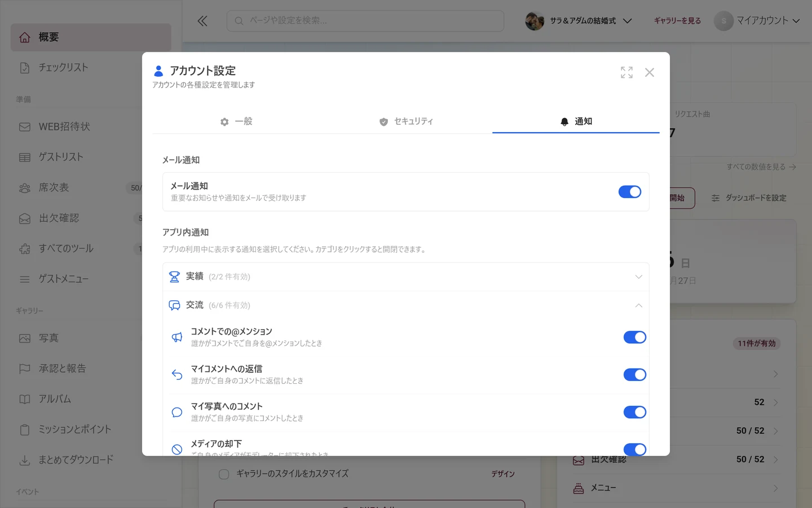Expand the 実績 notification category
Viewport: 812px width, 508px height.
click(406, 277)
